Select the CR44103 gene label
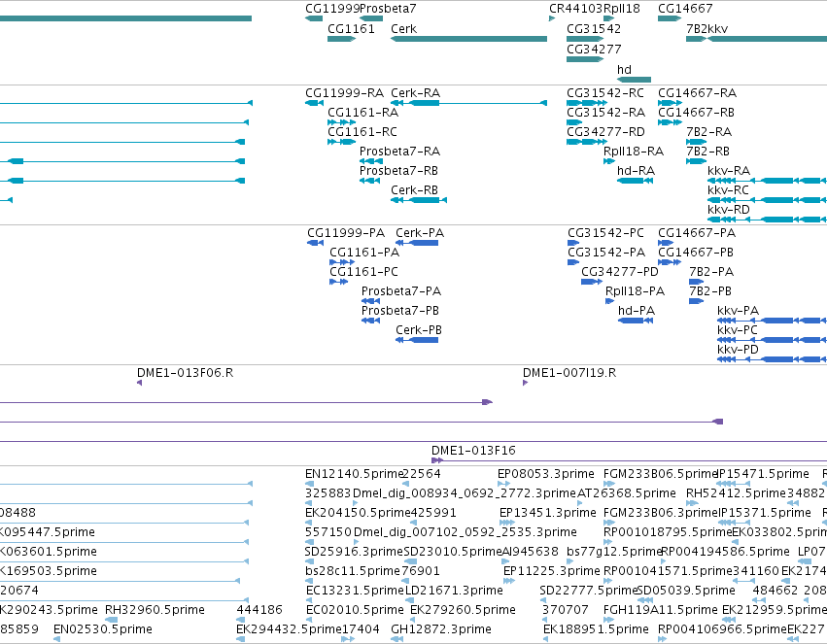This screenshot has width=827, height=644. (x=575, y=9)
